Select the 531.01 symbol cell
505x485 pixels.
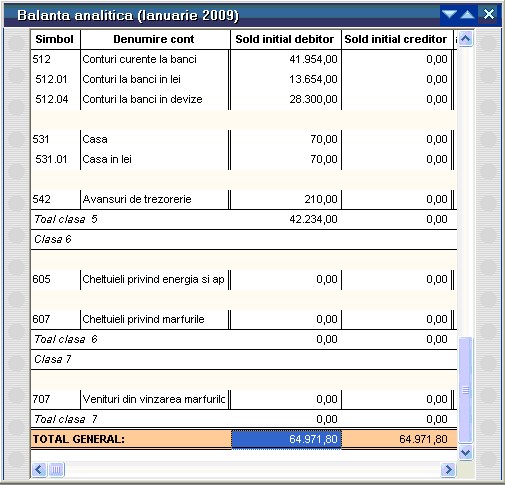[x=55, y=159]
